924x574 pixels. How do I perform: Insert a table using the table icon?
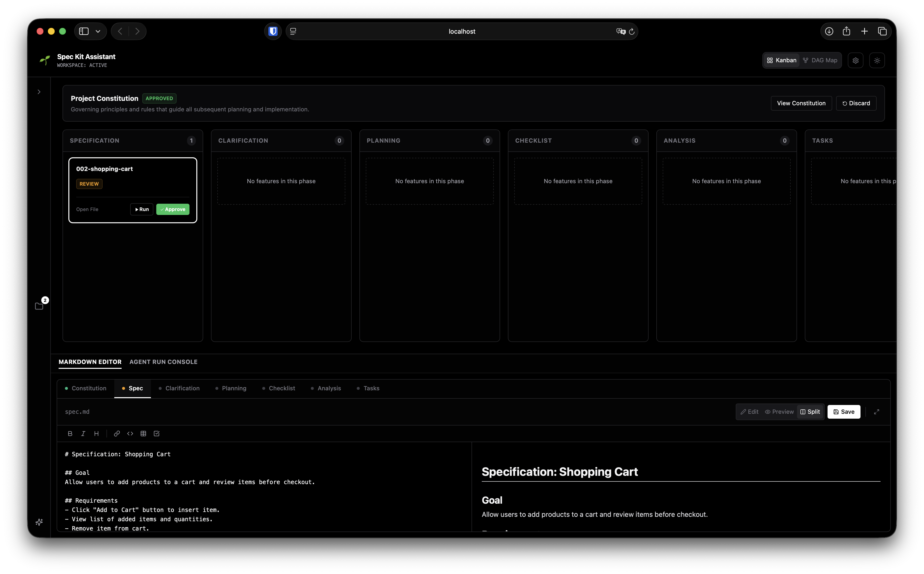pos(143,433)
